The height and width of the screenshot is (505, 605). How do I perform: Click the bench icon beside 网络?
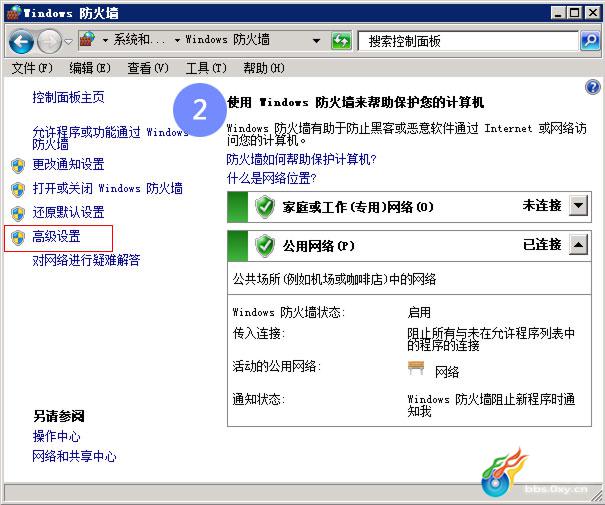(x=416, y=368)
